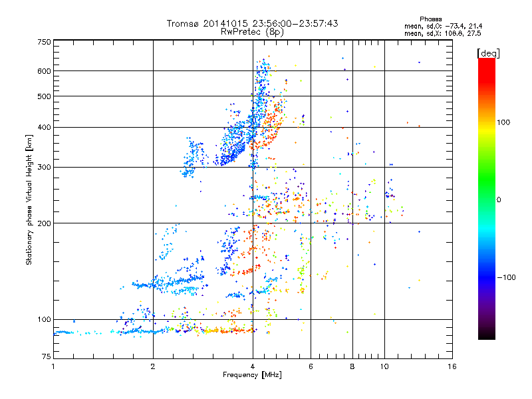Click the y-axis tick label '600'
Screen dimensions: 532x399
(x=44, y=71)
